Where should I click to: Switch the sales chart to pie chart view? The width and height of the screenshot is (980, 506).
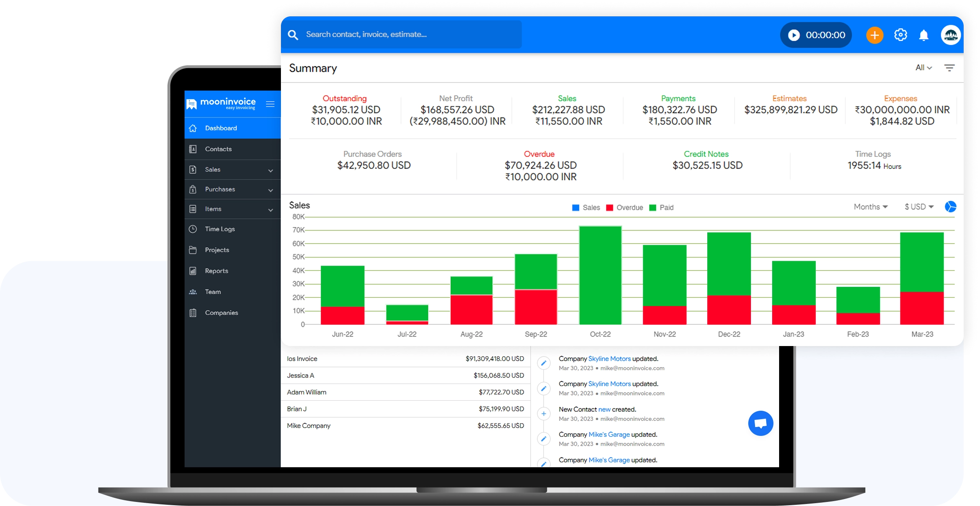(x=951, y=207)
